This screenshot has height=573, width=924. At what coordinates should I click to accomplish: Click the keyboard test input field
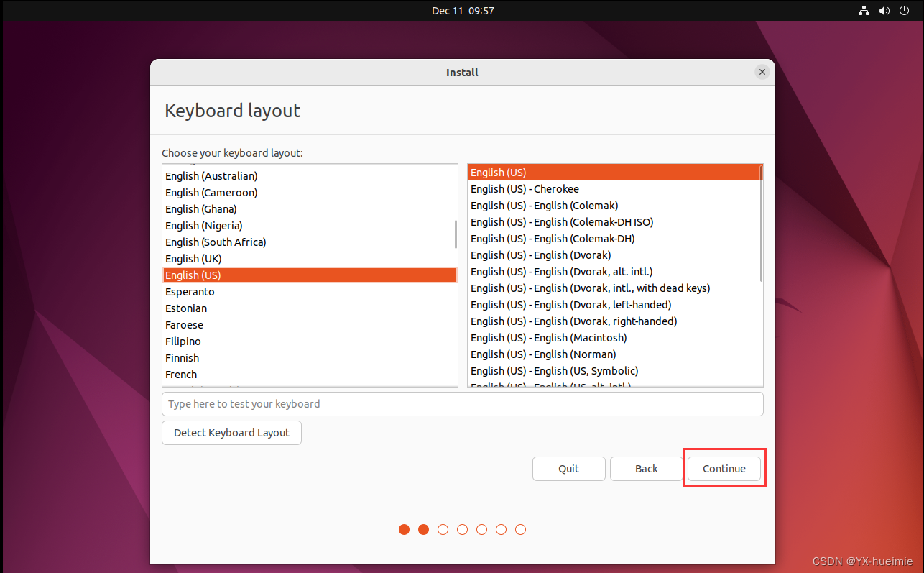[462, 404]
